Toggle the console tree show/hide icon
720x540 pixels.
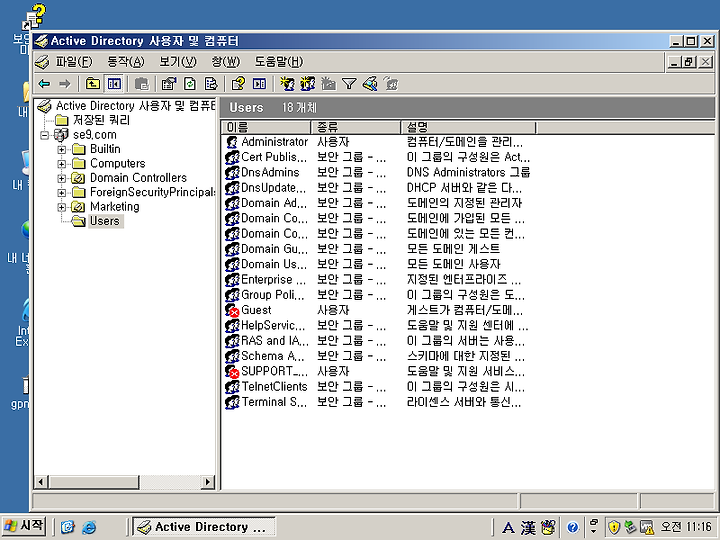click(x=114, y=84)
